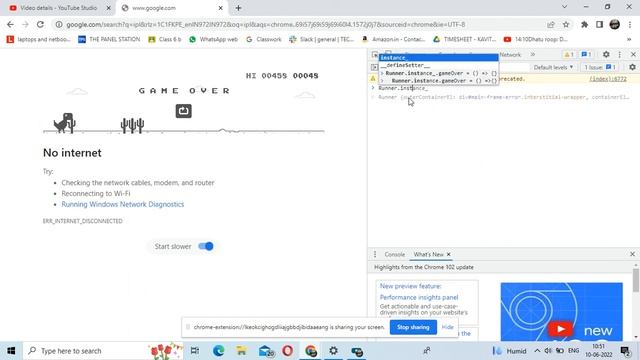Open WhatsApp web bookmark
This screenshot has height=360, width=640.
(213, 39)
